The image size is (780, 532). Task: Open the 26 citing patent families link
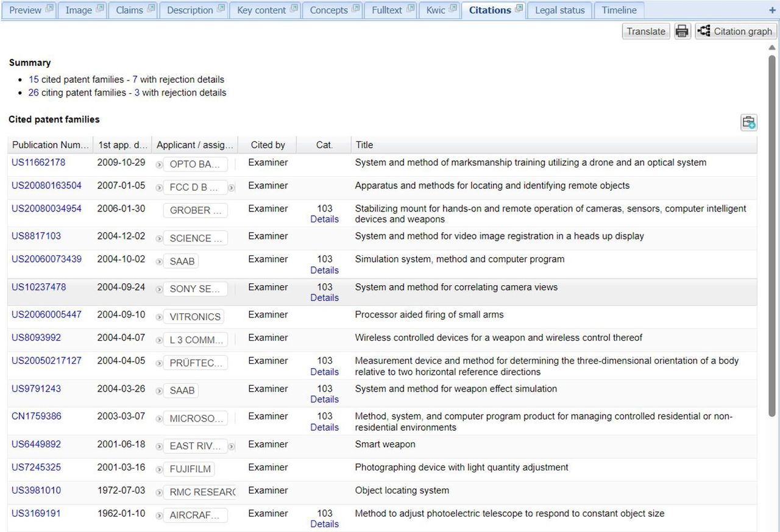pyautogui.click(x=33, y=93)
